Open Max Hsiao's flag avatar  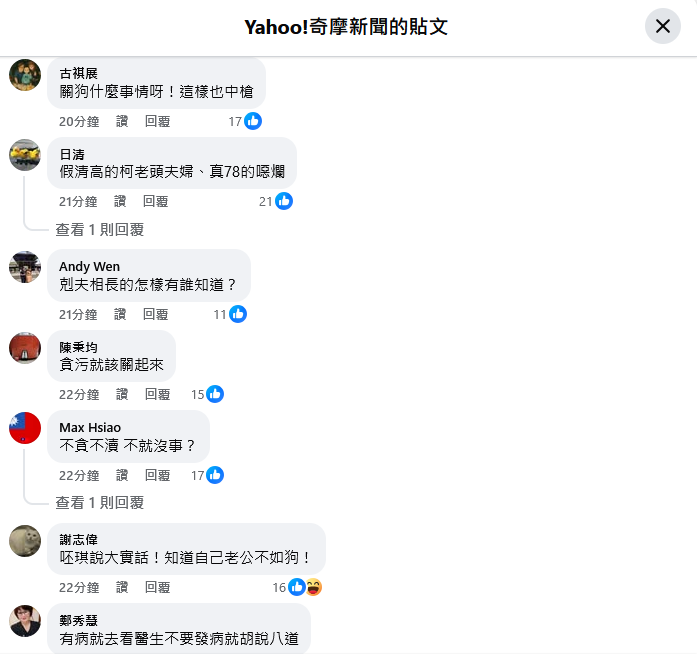click(25, 428)
